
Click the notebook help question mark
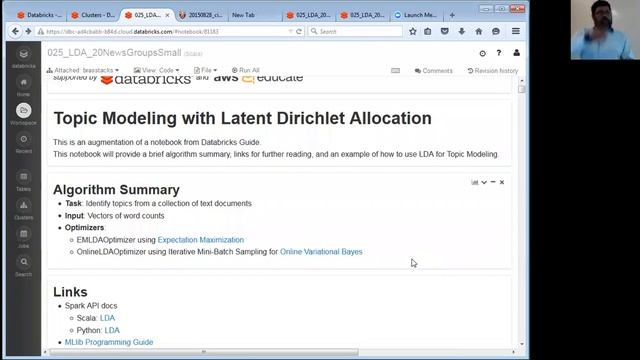pyautogui.click(x=499, y=53)
